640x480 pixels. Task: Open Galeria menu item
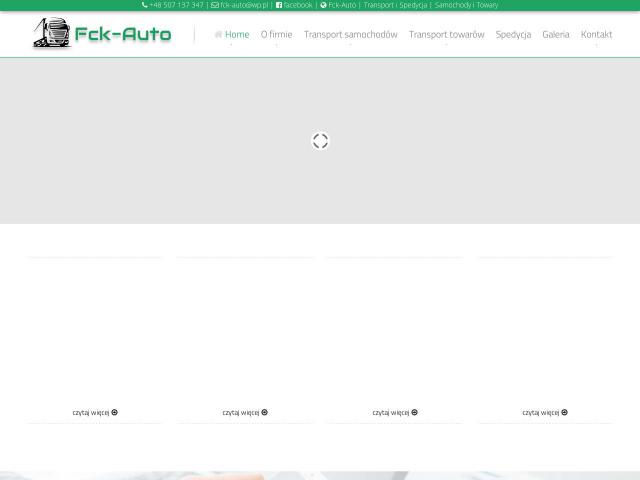pyautogui.click(x=556, y=34)
